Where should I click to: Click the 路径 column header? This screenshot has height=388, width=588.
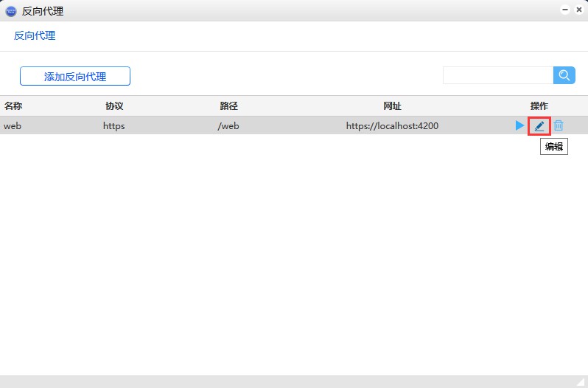click(x=228, y=106)
